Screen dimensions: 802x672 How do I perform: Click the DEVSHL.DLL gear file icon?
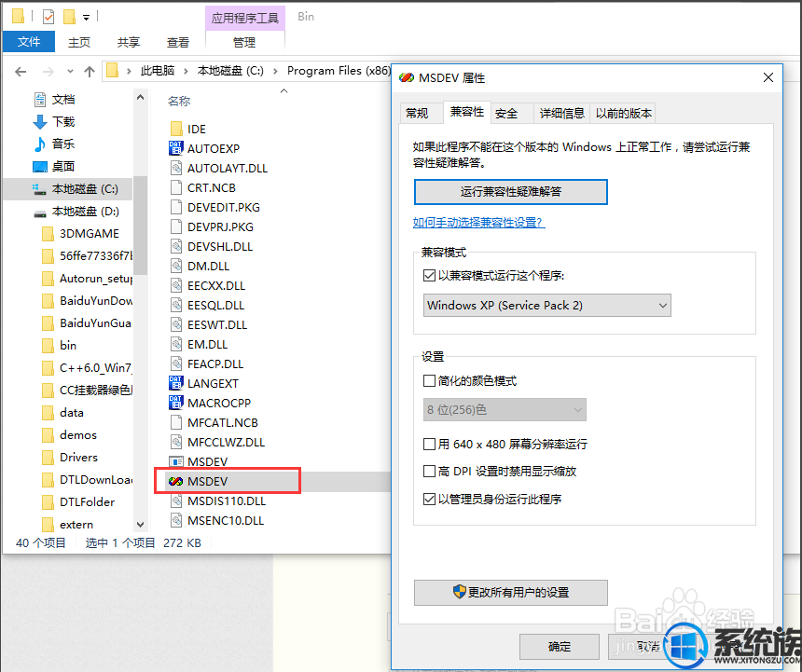tap(176, 246)
